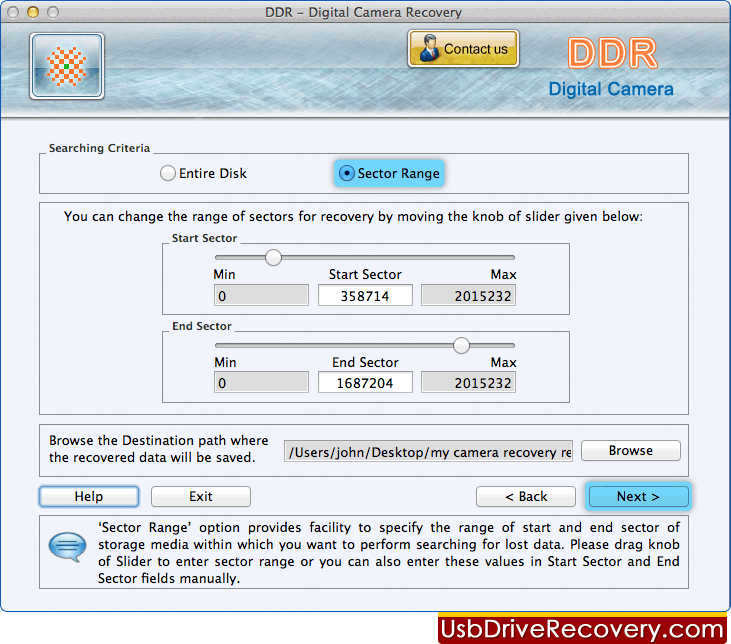Proceed with the Next button
The image size is (731, 644).
638,496
